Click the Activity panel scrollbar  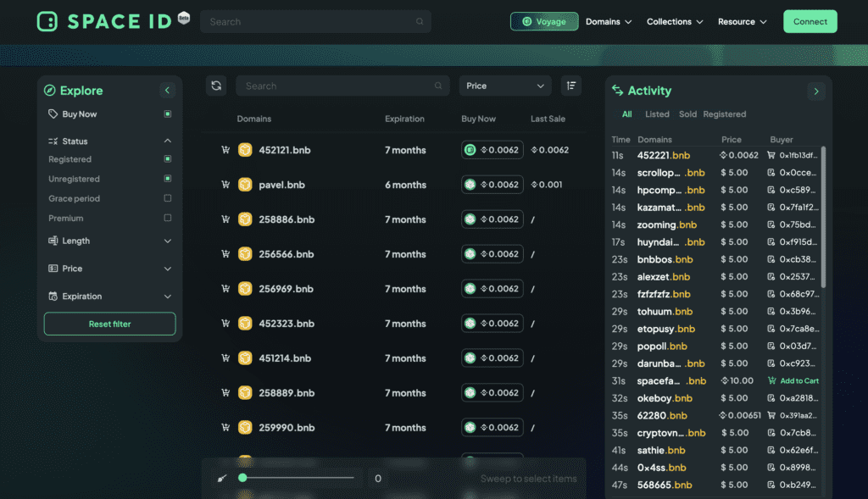point(823,217)
